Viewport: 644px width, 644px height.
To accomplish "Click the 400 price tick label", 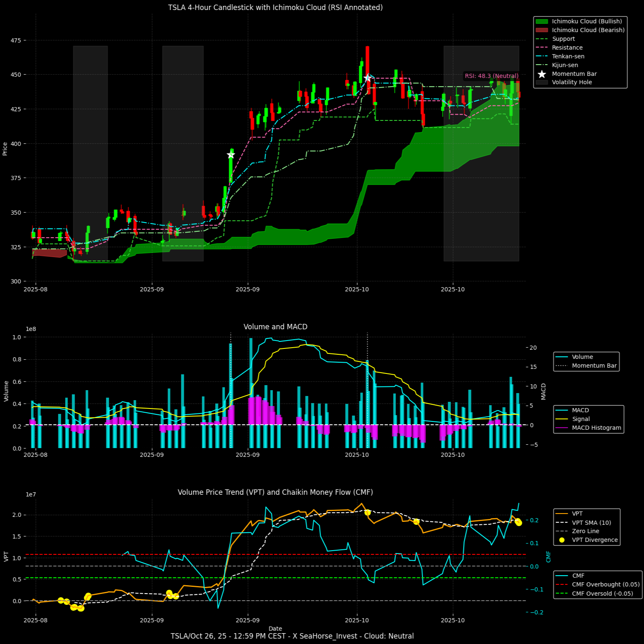I will pos(16,144).
